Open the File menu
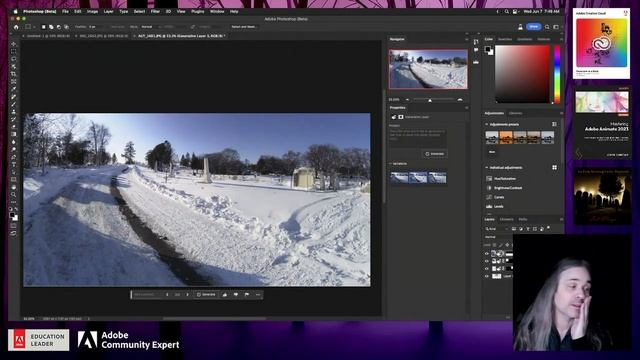Image resolution: width=640 pixels, height=360 pixels. tap(65, 11)
